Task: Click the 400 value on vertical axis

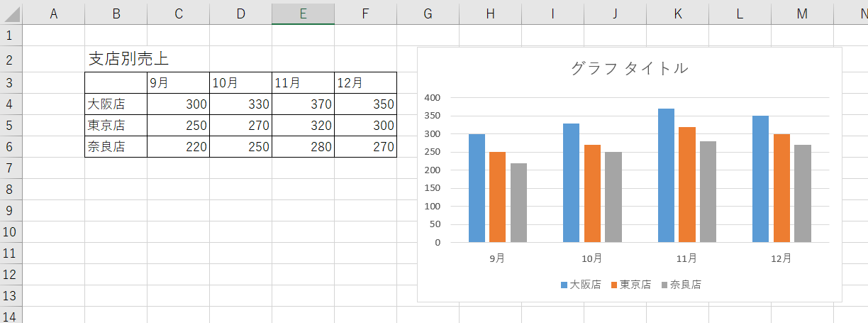Action: 432,97
